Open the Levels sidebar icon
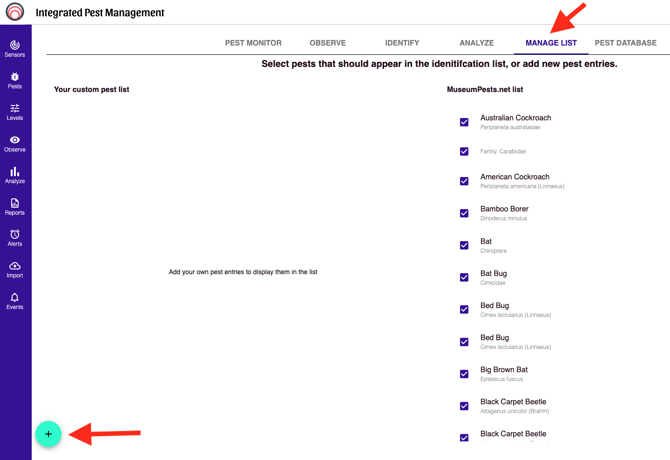 [x=15, y=112]
